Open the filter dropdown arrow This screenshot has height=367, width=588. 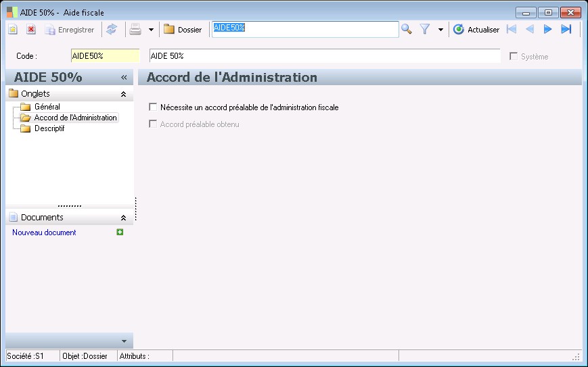tap(440, 30)
